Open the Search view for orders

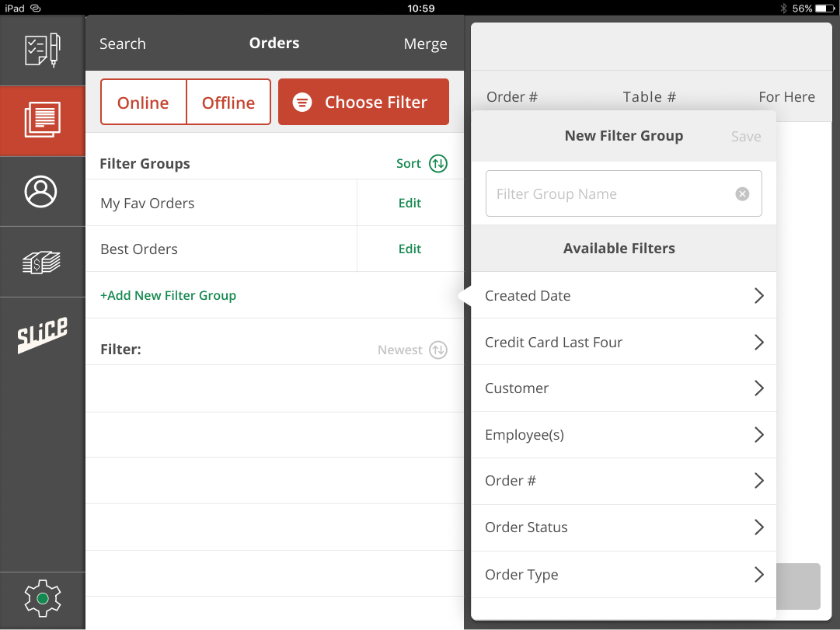[122, 44]
